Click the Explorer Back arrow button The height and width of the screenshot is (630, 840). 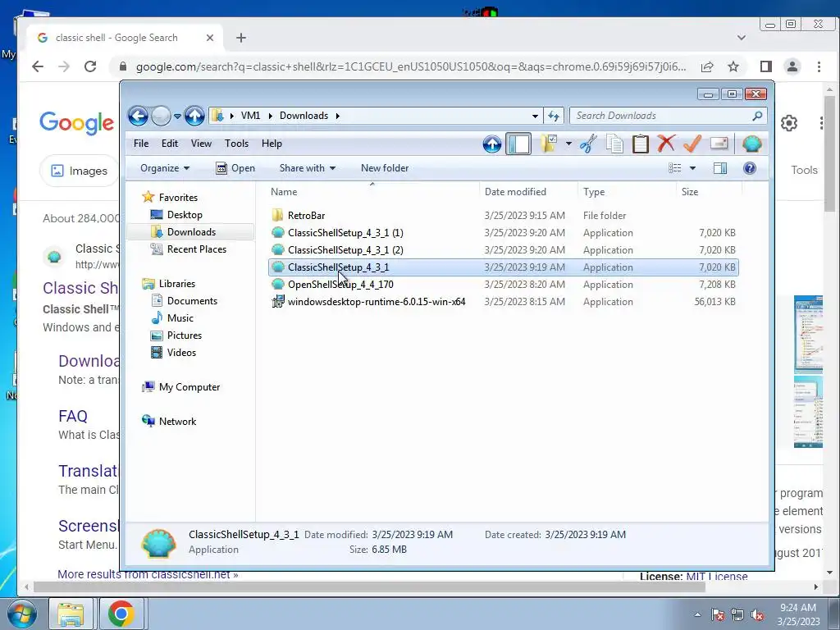tap(138, 116)
